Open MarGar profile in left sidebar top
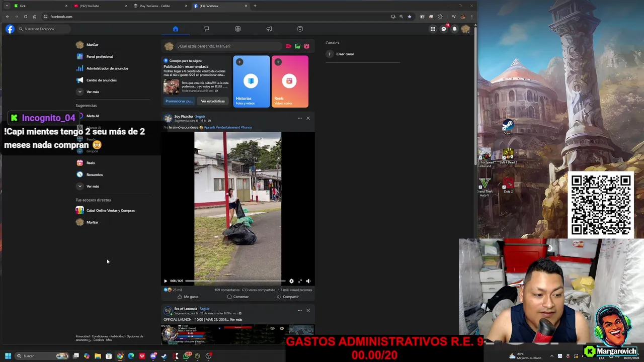The width and height of the screenshot is (644, 362). [113, 45]
